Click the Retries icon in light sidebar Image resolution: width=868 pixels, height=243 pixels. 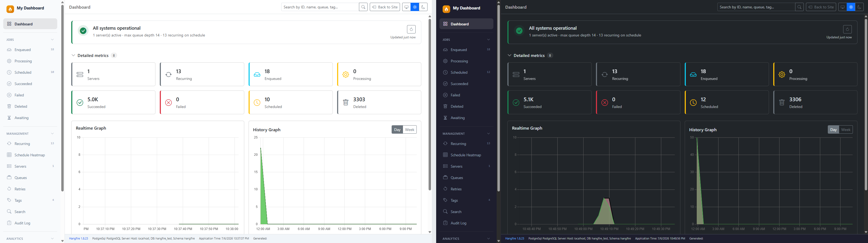point(9,189)
